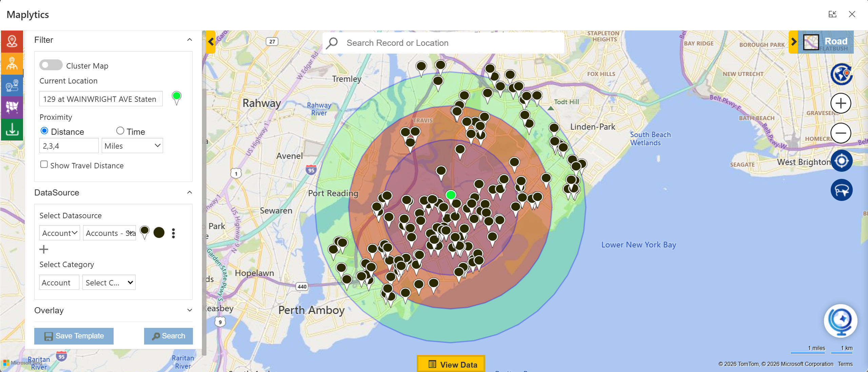Click the green current location pin icon
The height and width of the screenshot is (372, 868).
pyautogui.click(x=176, y=98)
